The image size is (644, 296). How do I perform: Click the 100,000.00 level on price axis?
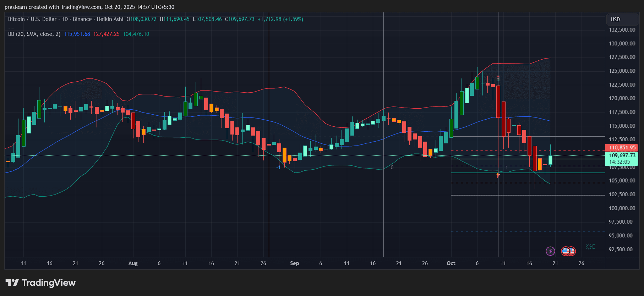tap(622, 208)
